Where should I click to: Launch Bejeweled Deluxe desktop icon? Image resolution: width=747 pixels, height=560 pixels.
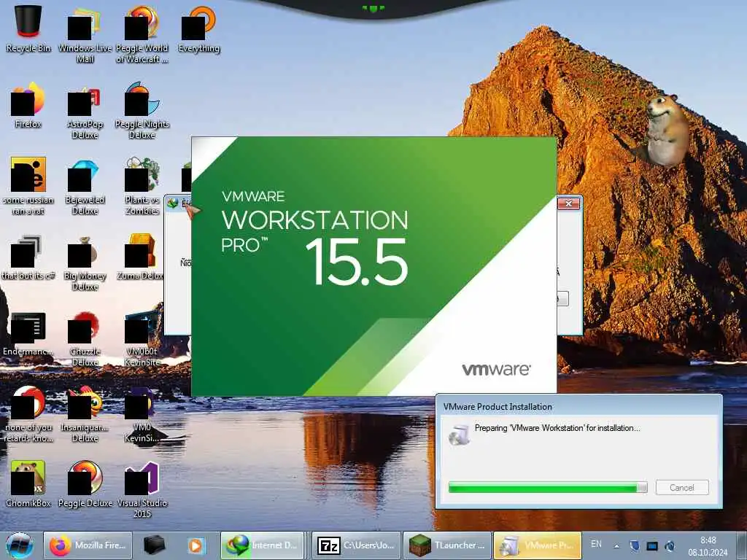[x=85, y=186]
